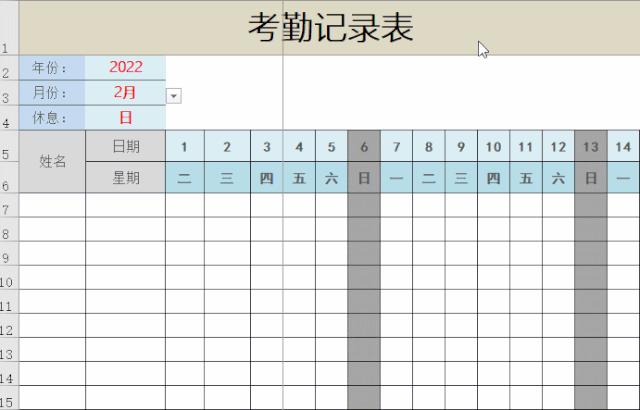This screenshot has width=640, height=410.
Task: Open the month dropdown arrow beside 2月
Action: (174, 96)
